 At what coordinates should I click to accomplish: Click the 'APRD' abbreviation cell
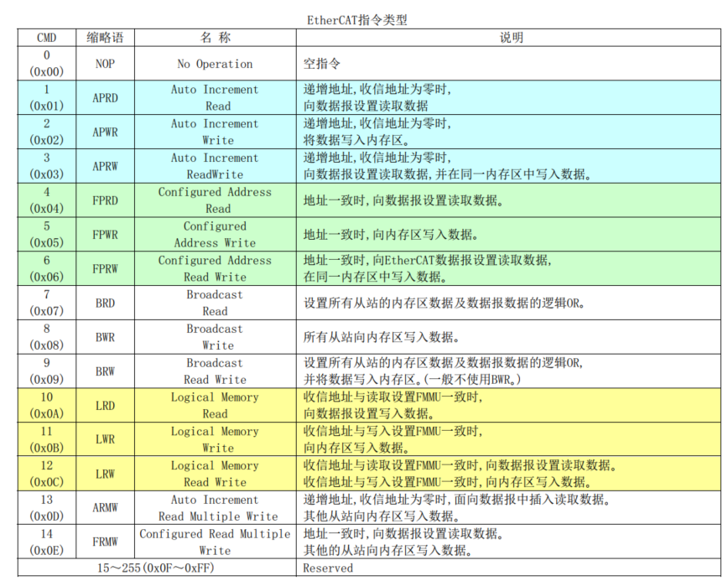tap(105, 98)
